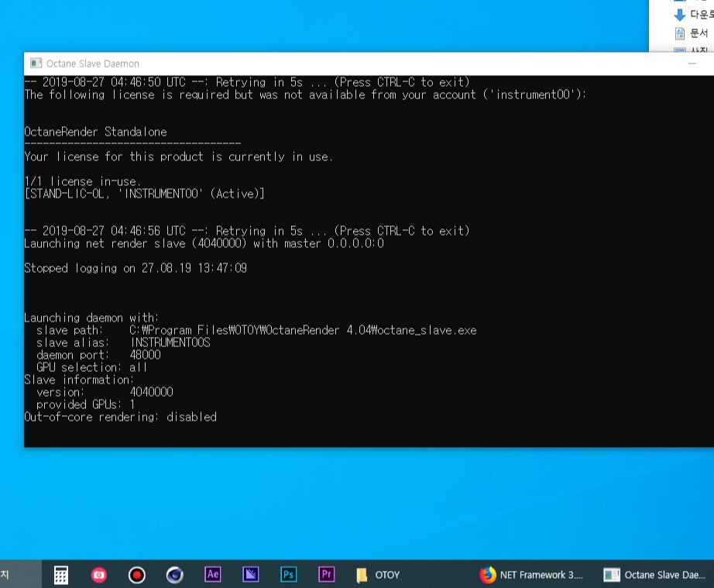Minimize the Octane Slave Daemon window

coord(692,64)
